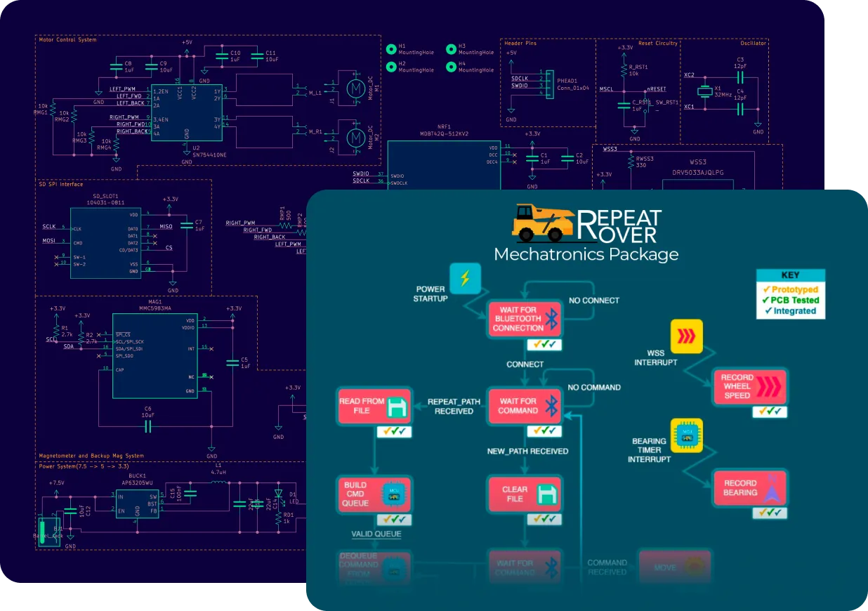Click the Clear File flowchart block
Viewport: 868px width, 611px height.
pos(525,494)
